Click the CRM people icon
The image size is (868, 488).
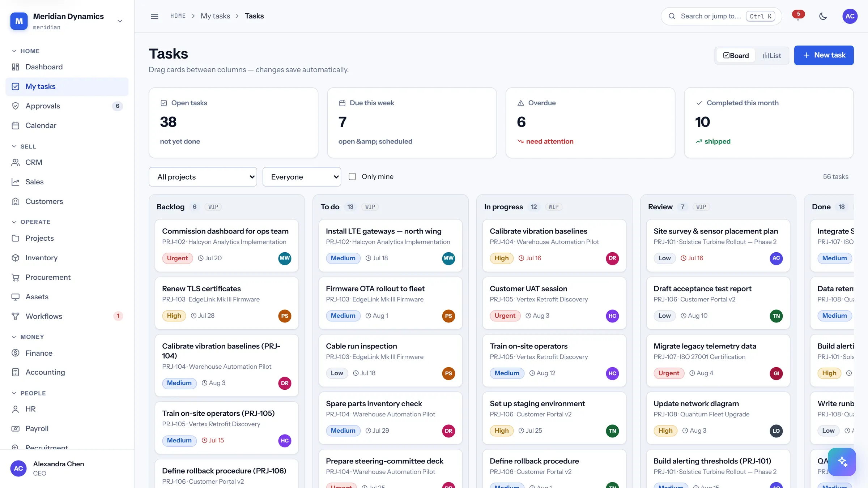[x=15, y=162]
